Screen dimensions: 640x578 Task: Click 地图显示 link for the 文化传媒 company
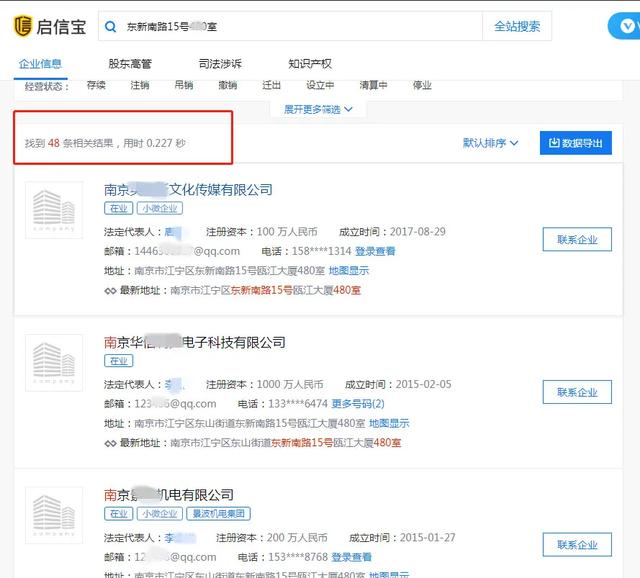pyautogui.click(x=349, y=270)
